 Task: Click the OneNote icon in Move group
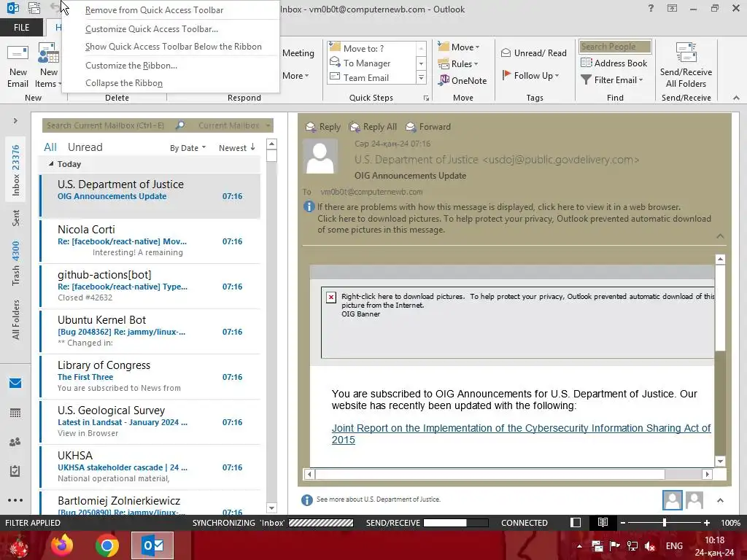pyautogui.click(x=444, y=80)
